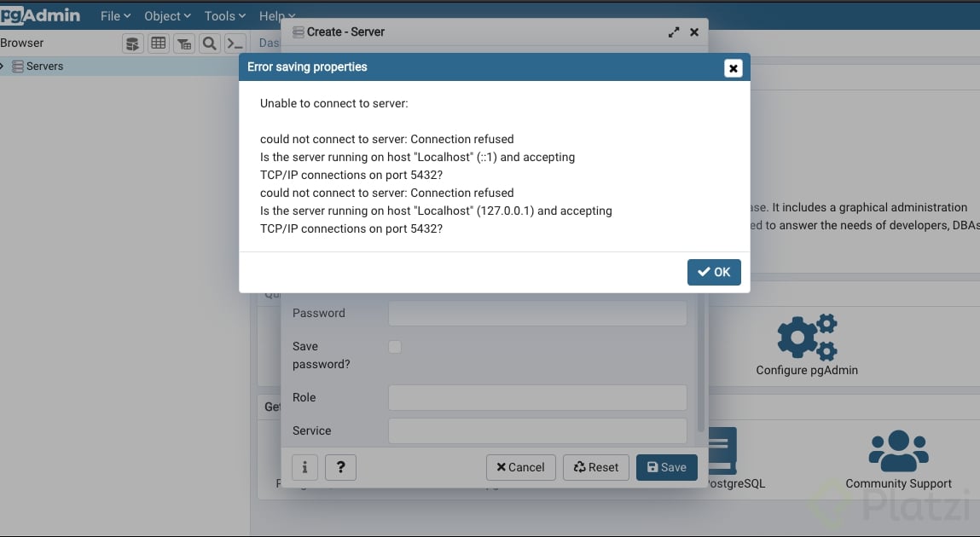Click the Password input field
Screen dimensions: 980x537
[x=537, y=313]
